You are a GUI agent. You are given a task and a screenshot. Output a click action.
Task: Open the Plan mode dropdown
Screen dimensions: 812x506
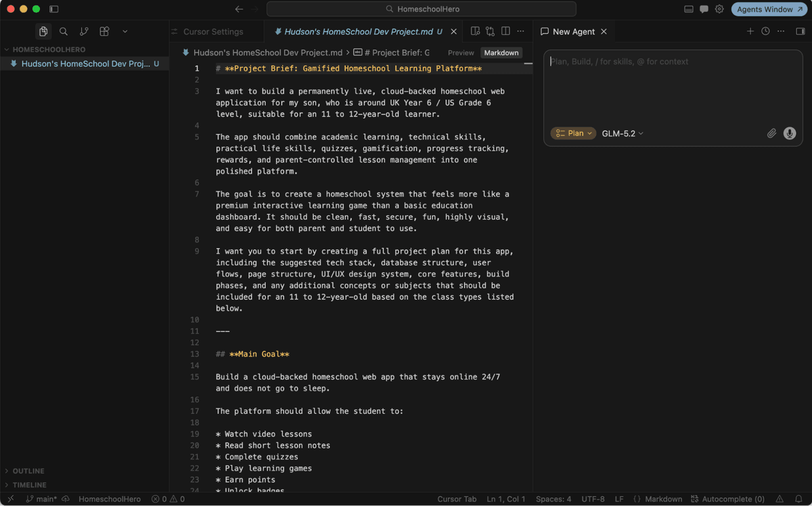(573, 133)
